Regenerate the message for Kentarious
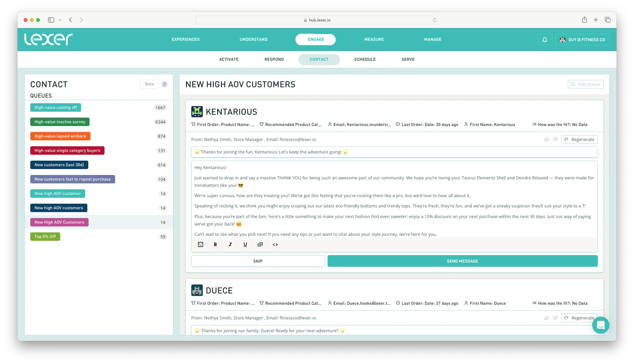This screenshot has width=634, height=364. (x=579, y=139)
